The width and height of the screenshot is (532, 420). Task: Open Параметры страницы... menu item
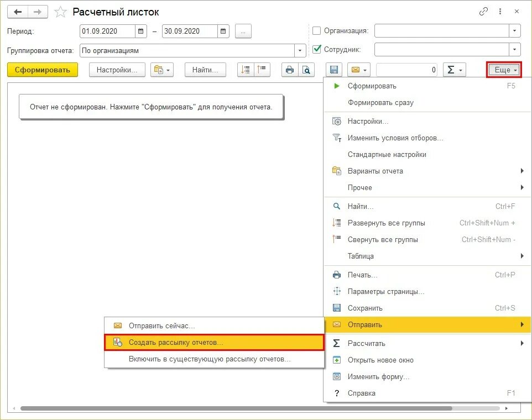click(x=427, y=292)
